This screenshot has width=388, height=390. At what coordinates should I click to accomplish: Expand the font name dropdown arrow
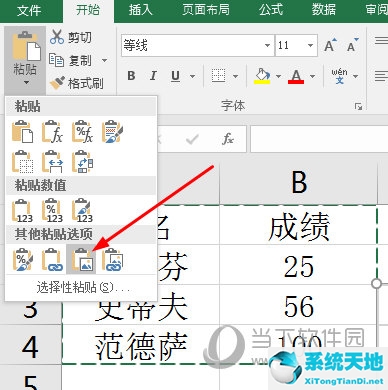pos(267,45)
